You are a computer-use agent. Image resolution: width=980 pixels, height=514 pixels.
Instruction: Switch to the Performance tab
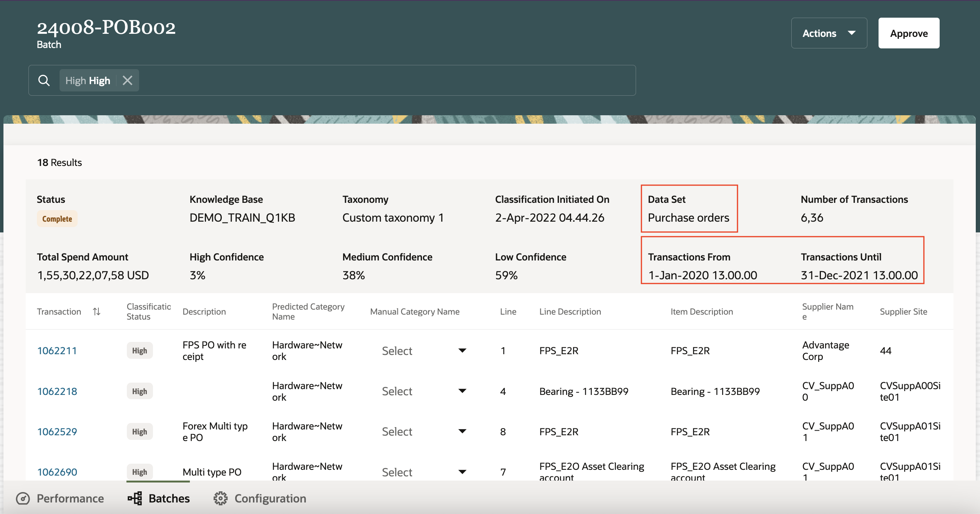click(70, 498)
